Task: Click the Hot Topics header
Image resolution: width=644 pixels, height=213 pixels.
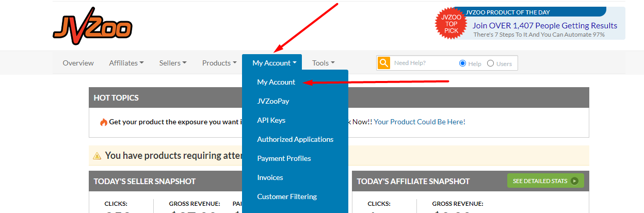Action: click(x=116, y=98)
